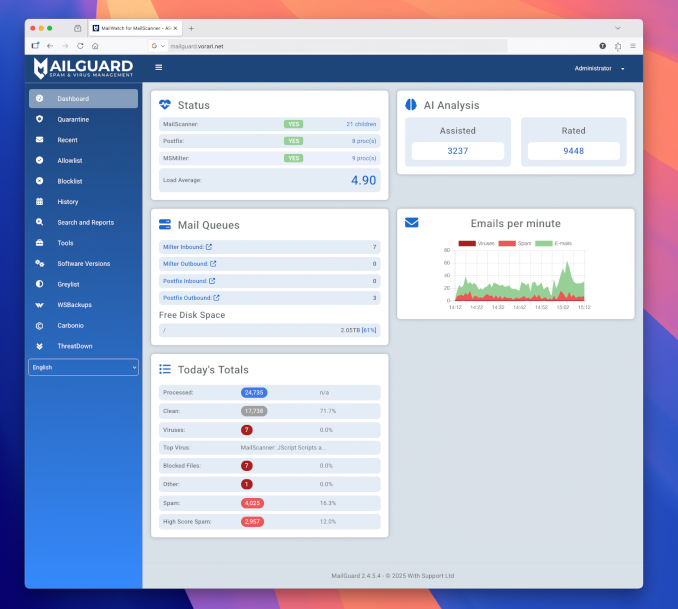Select Blocklist in the sidebar menu
The width and height of the screenshot is (678, 609).
pos(69,181)
